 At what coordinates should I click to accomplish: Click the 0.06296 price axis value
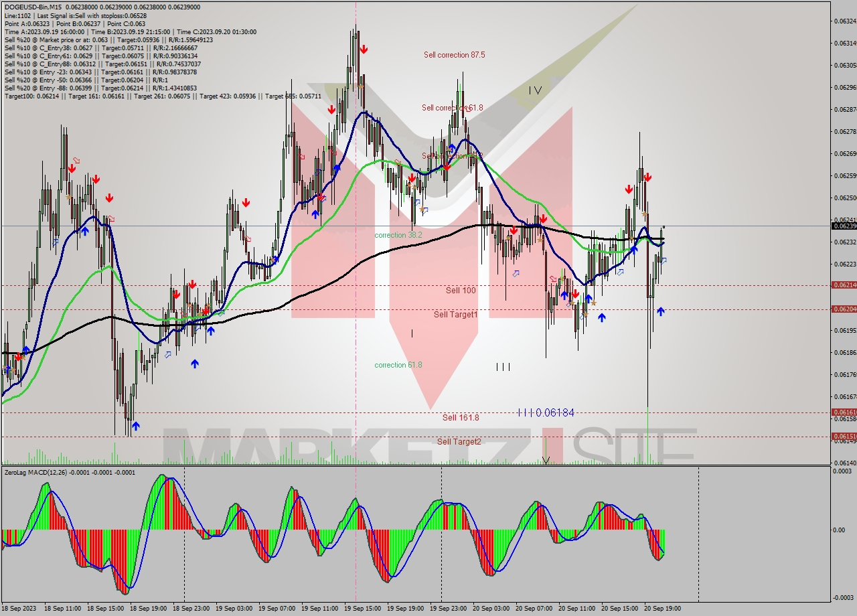pos(844,87)
